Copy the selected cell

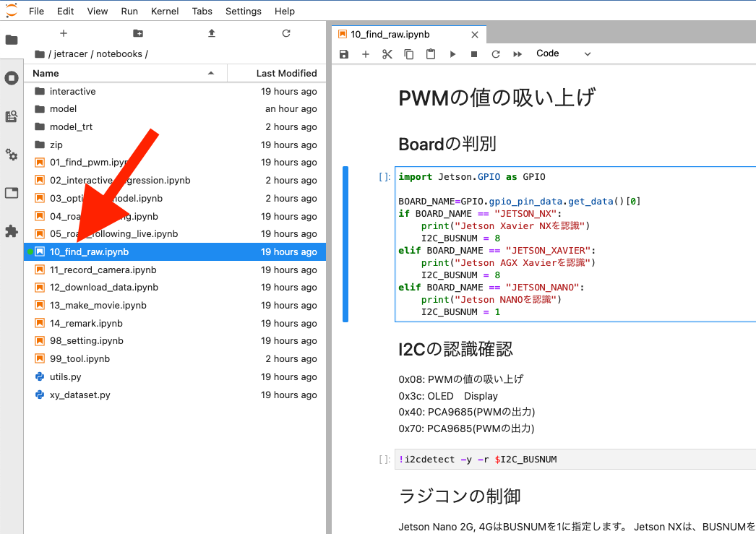[x=409, y=54]
